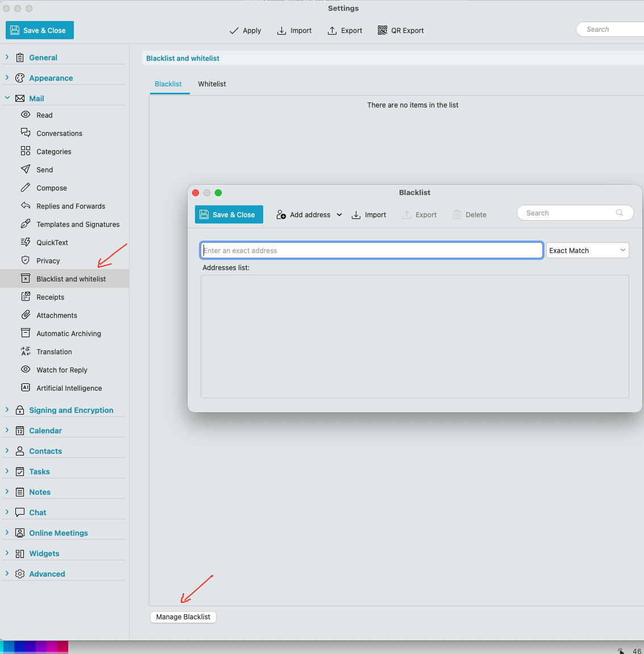Screen dimensions: 644x654
Task: Open Automatic Archiving settings
Action: (68, 334)
